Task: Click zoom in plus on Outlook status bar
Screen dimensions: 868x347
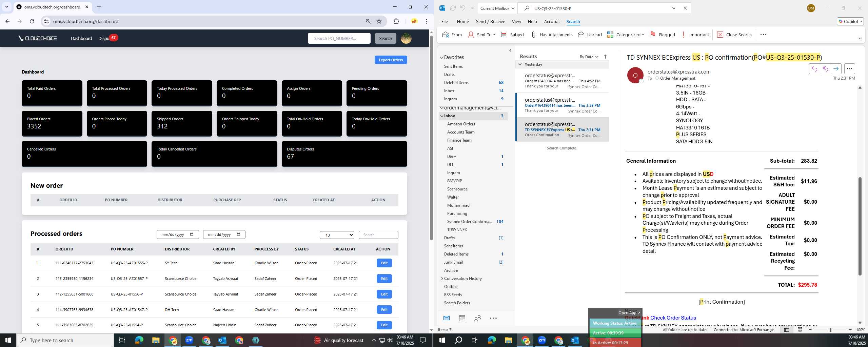Action: click(x=850, y=329)
